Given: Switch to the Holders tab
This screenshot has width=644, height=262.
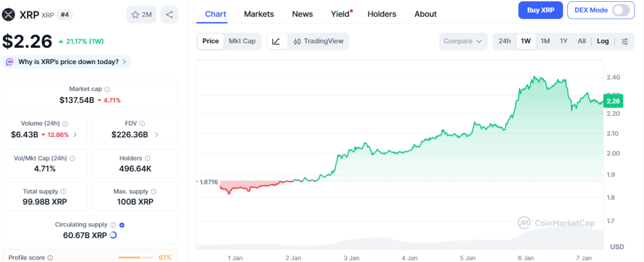Looking at the screenshot, I should (382, 14).
